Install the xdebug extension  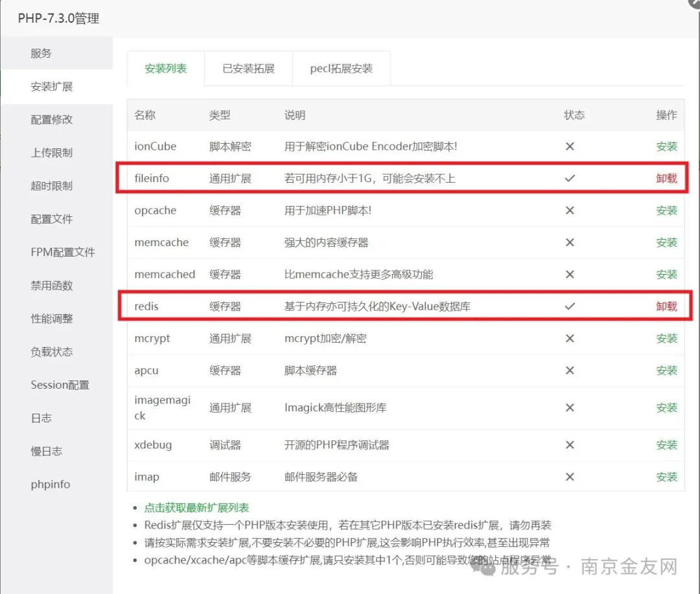(x=666, y=445)
